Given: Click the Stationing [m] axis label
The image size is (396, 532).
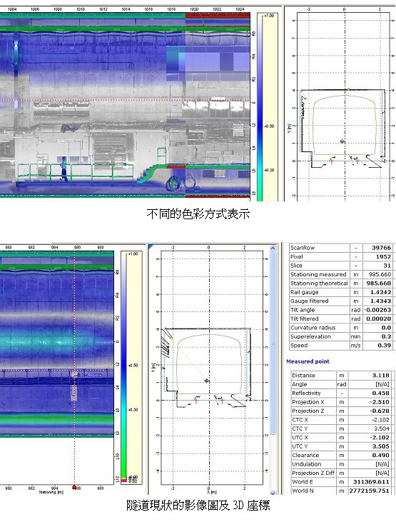Looking at the screenshot, I should pos(51,492).
